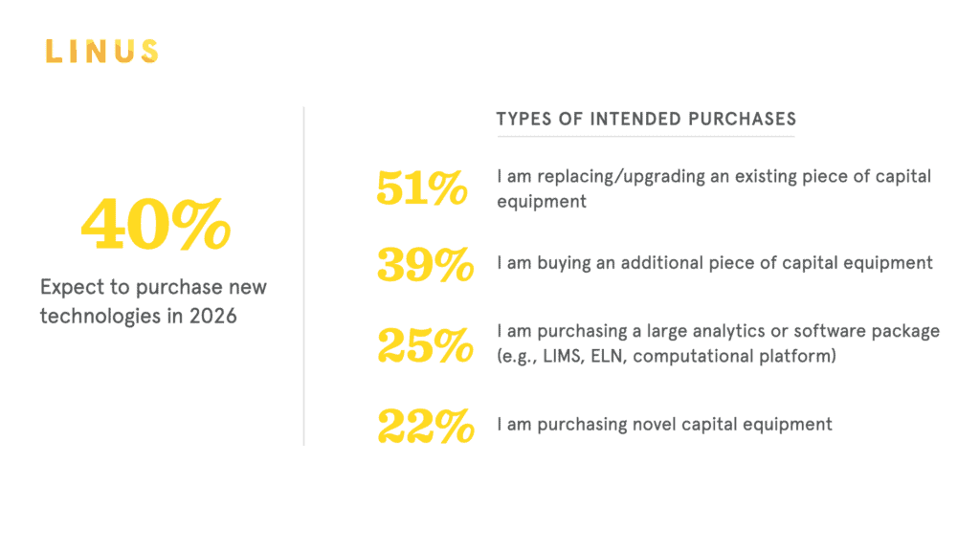Viewport: 980px width, 551px height.
Task: Select the "large analytics or software package" line
Action: click(718, 331)
